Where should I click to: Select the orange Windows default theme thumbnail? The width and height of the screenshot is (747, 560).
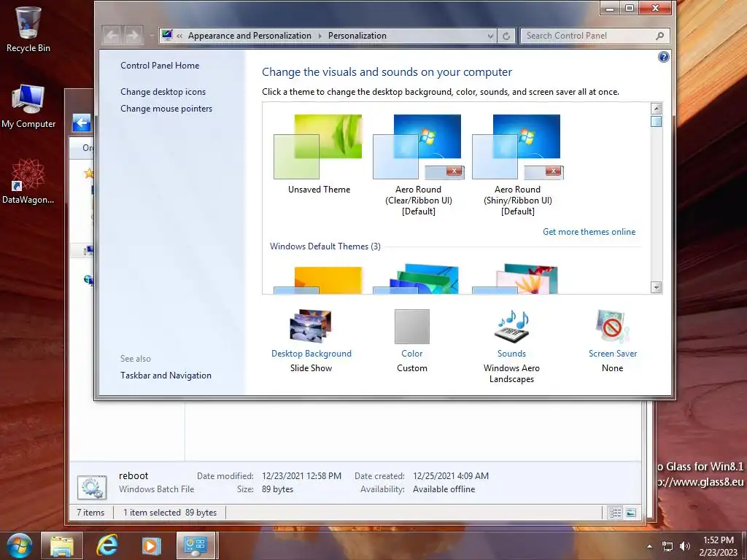318,280
